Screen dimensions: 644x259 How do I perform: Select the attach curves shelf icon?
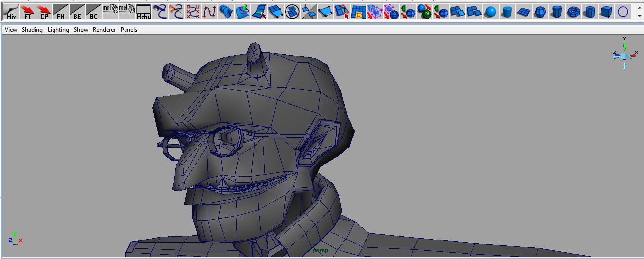(x=160, y=11)
